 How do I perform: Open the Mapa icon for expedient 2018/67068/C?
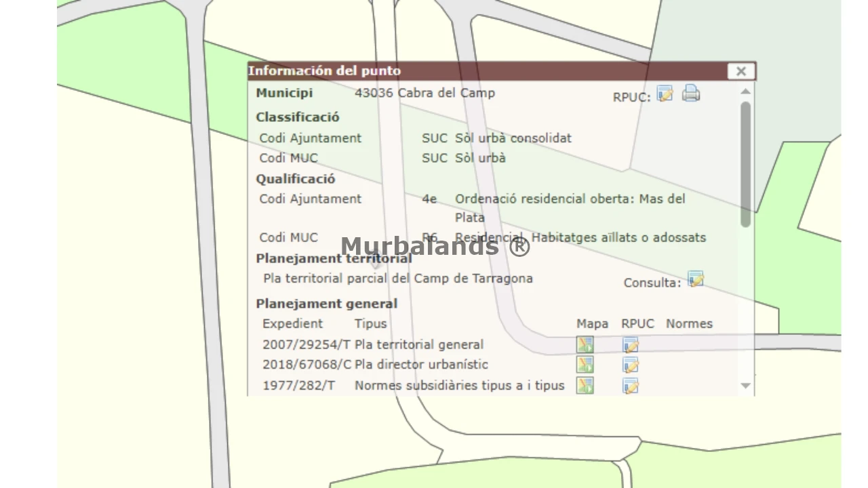(585, 365)
